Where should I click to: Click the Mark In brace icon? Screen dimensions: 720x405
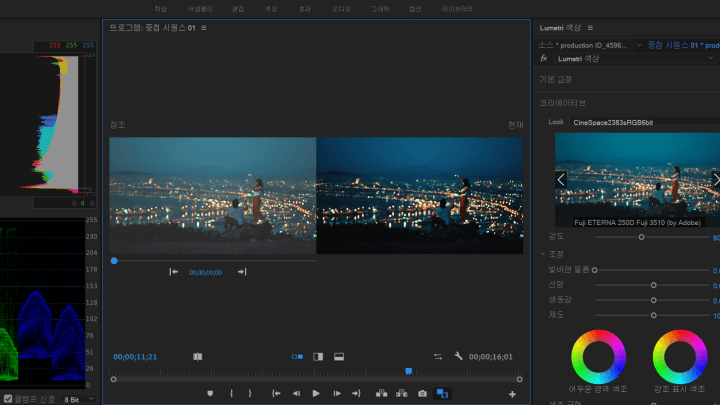(x=231, y=394)
